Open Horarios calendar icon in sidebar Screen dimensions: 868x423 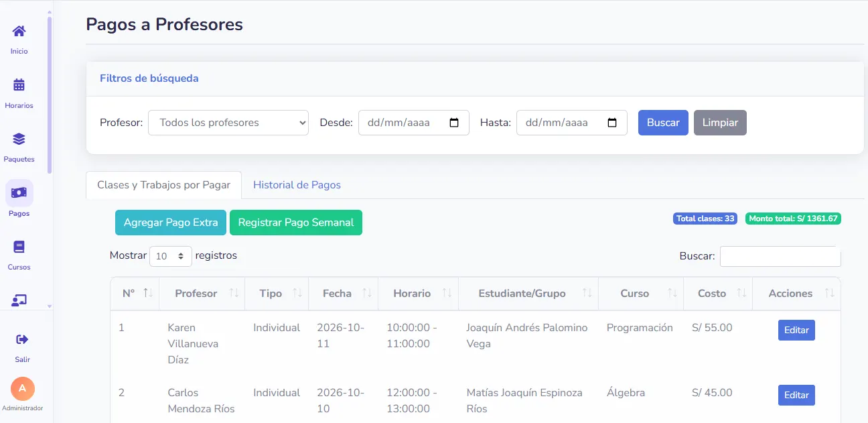[x=19, y=85]
